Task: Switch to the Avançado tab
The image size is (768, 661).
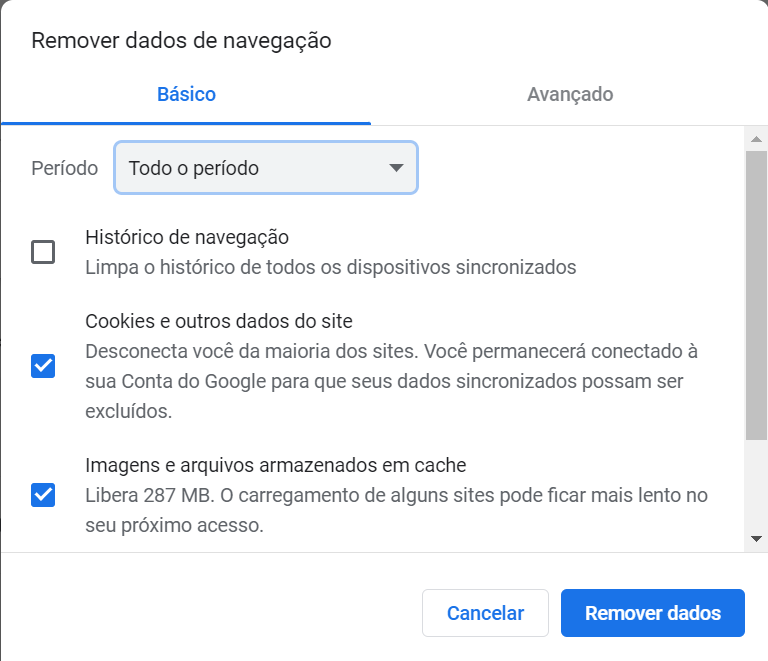Action: [x=570, y=95]
